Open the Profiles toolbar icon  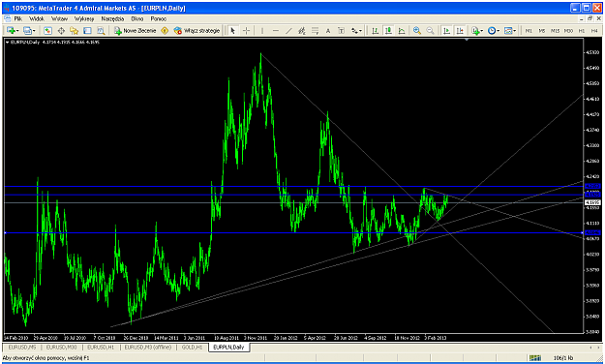27,30
